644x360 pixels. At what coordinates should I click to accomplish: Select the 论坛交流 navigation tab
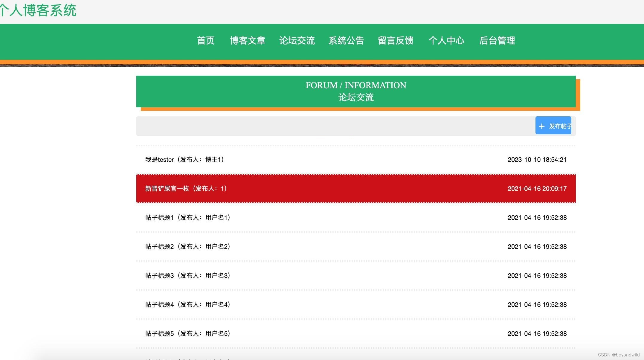click(297, 41)
